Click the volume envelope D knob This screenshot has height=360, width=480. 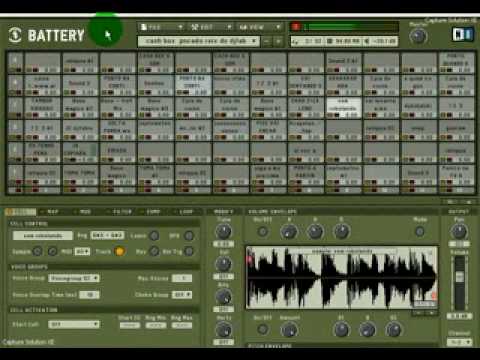341,231
